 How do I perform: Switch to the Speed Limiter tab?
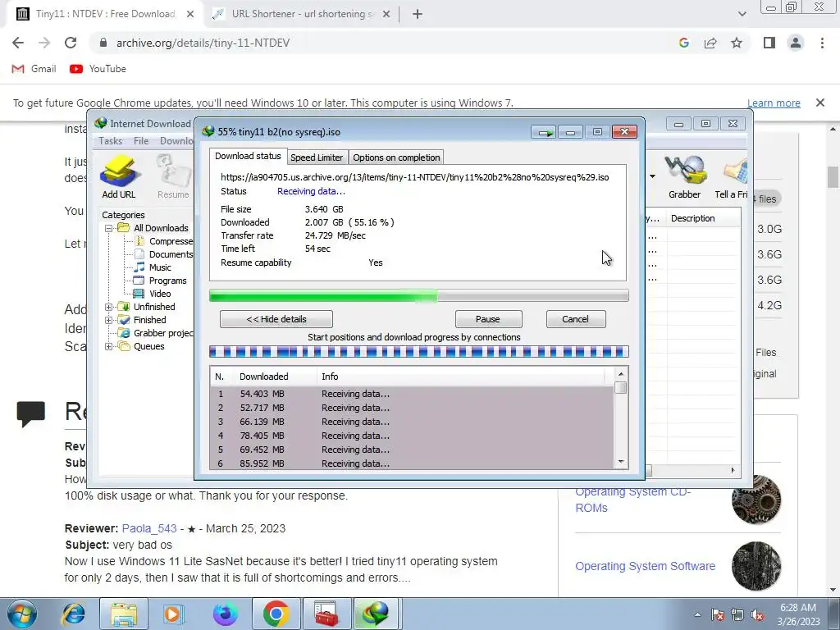coord(317,157)
